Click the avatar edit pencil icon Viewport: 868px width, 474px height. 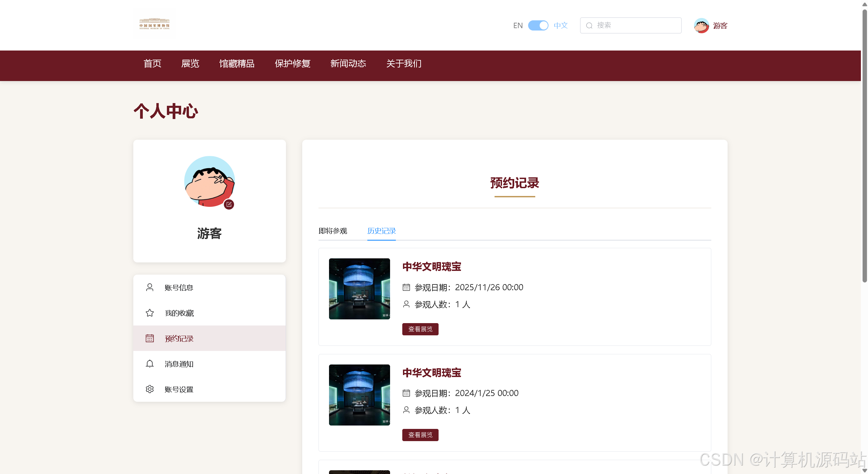(229, 204)
